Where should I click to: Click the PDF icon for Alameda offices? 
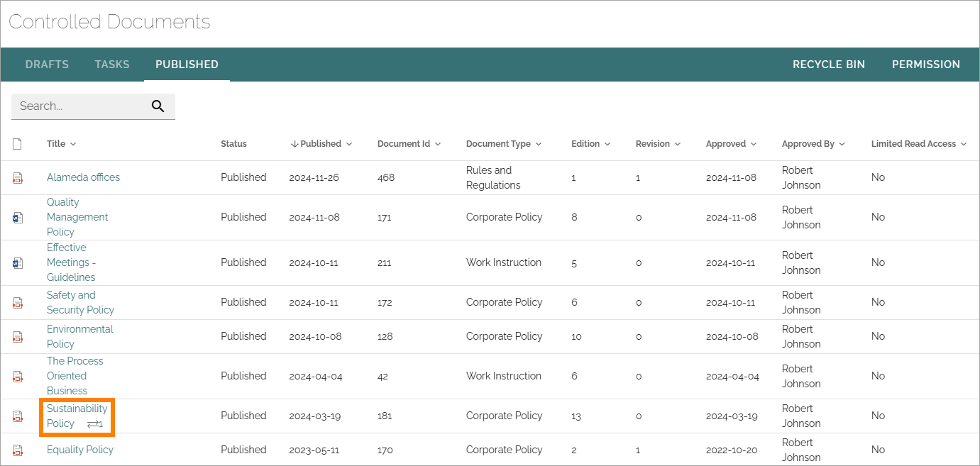[18, 178]
